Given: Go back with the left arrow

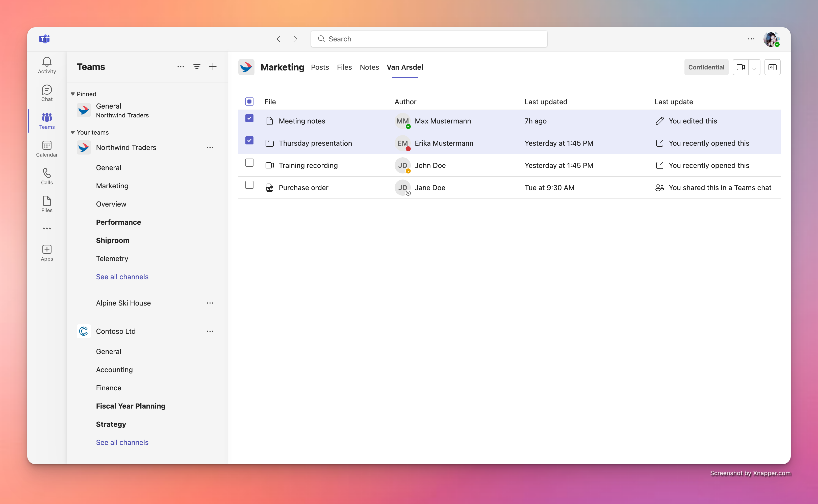Looking at the screenshot, I should [x=278, y=39].
